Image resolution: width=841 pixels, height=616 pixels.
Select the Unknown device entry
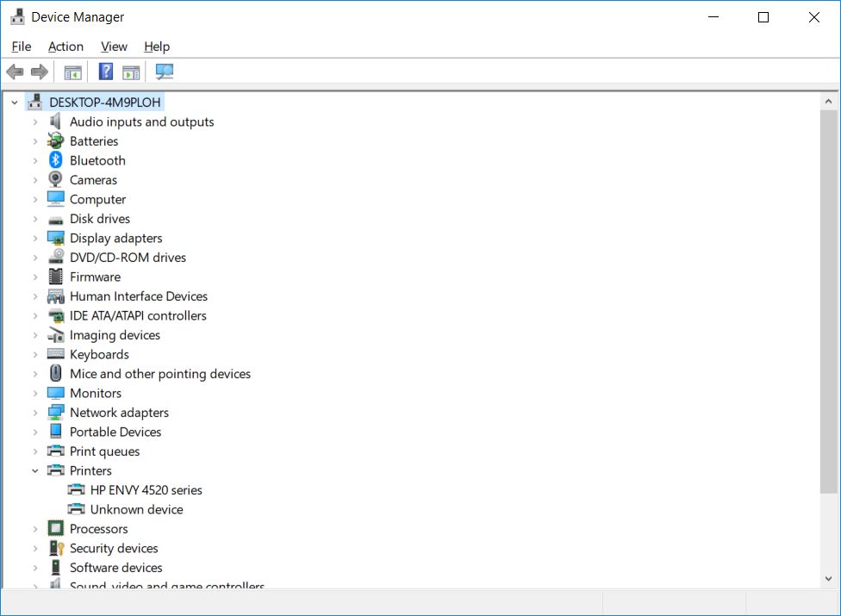coord(136,509)
